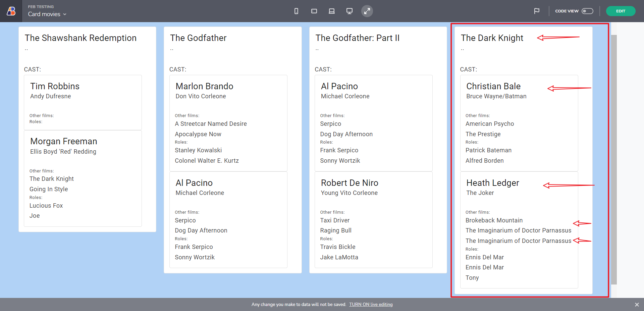644x311 pixels.
Task: Click the Morgan Freeman cast card
Action: pyautogui.click(x=83, y=178)
